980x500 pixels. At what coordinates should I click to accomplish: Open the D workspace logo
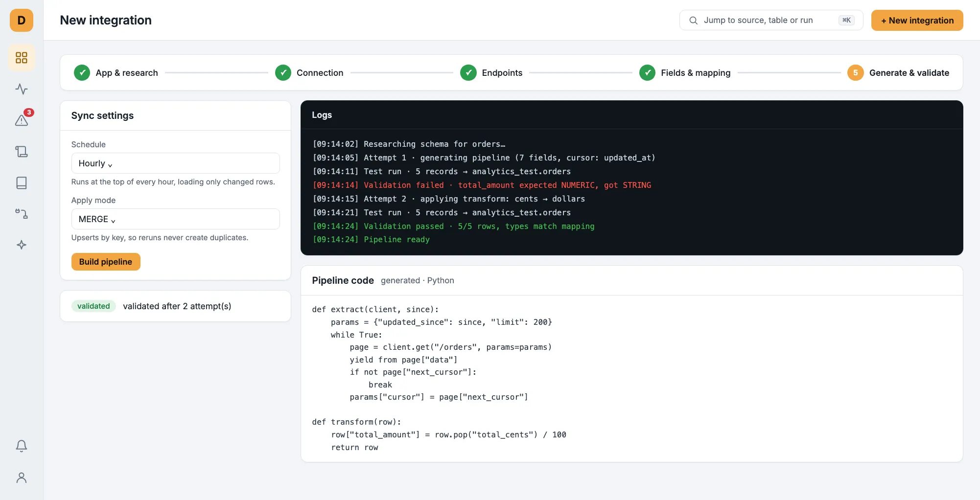[x=22, y=20]
